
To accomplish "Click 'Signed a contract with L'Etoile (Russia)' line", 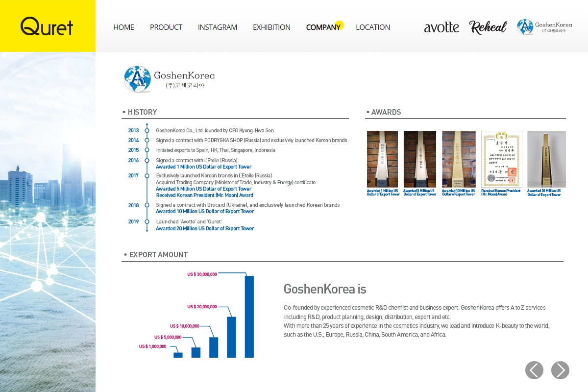I will (x=196, y=161).
